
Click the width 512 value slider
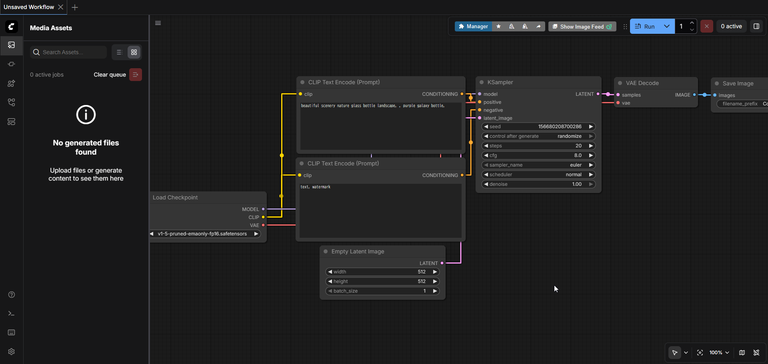(x=383, y=272)
